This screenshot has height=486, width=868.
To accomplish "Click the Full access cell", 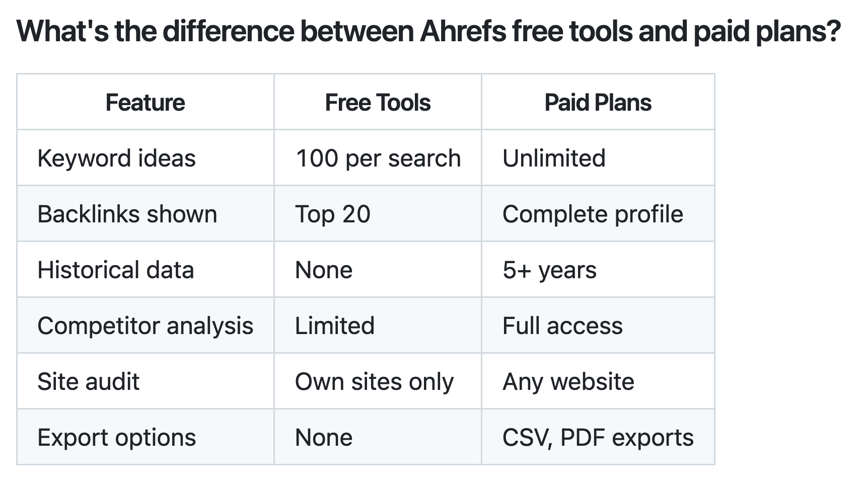I will pos(598,326).
